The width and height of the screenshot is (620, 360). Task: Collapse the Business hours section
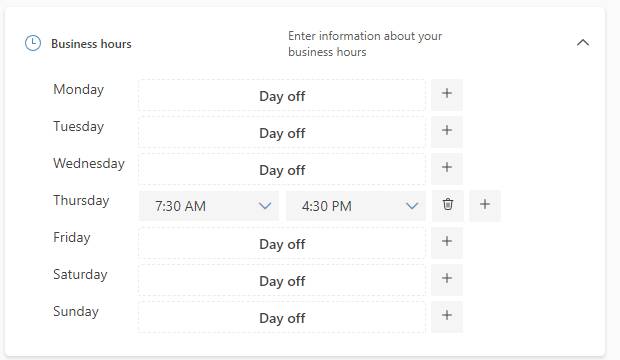pyautogui.click(x=583, y=43)
